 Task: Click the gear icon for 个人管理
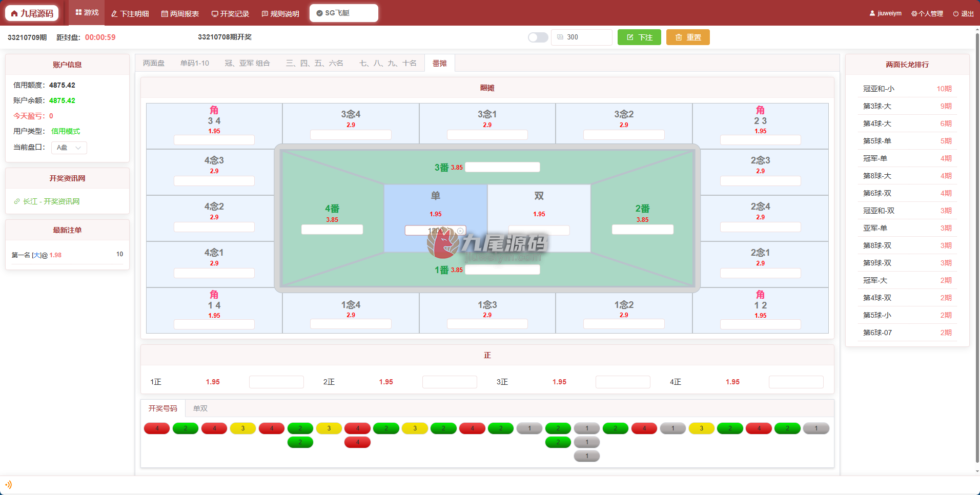pos(914,14)
